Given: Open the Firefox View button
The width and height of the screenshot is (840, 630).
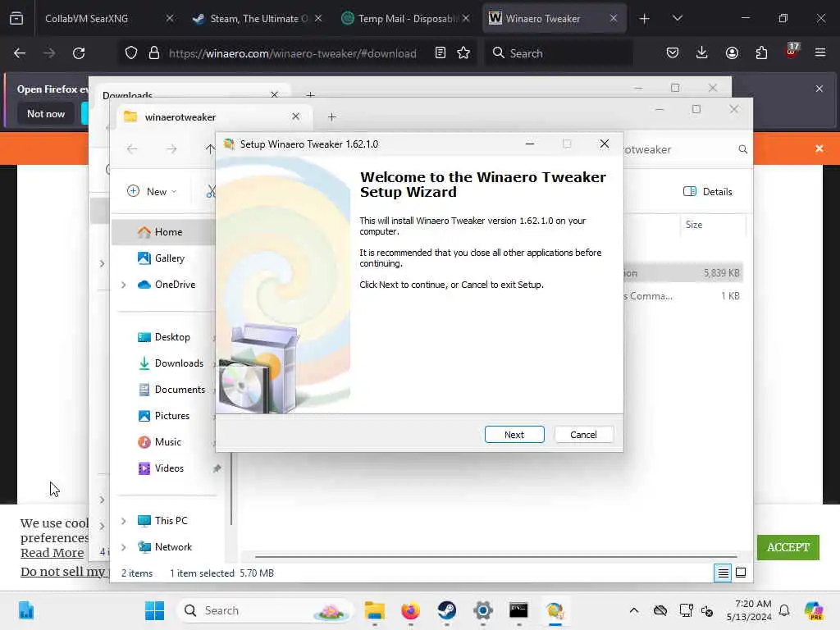Looking at the screenshot, I should [16, 19].
